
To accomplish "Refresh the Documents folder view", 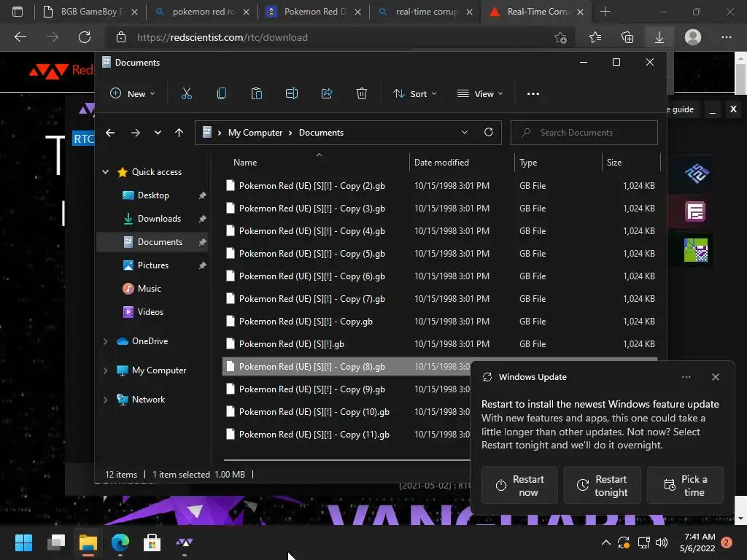I will click(x=489, y=133).
